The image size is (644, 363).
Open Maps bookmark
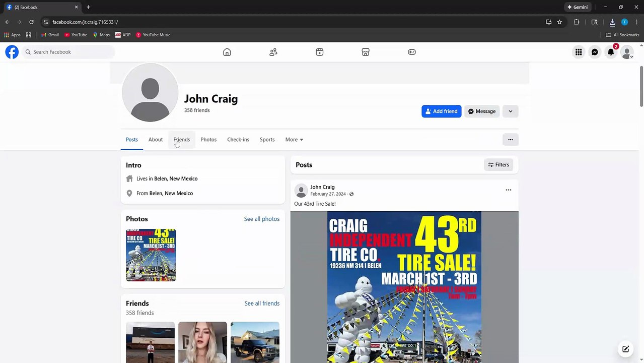(x=101, y=35)
